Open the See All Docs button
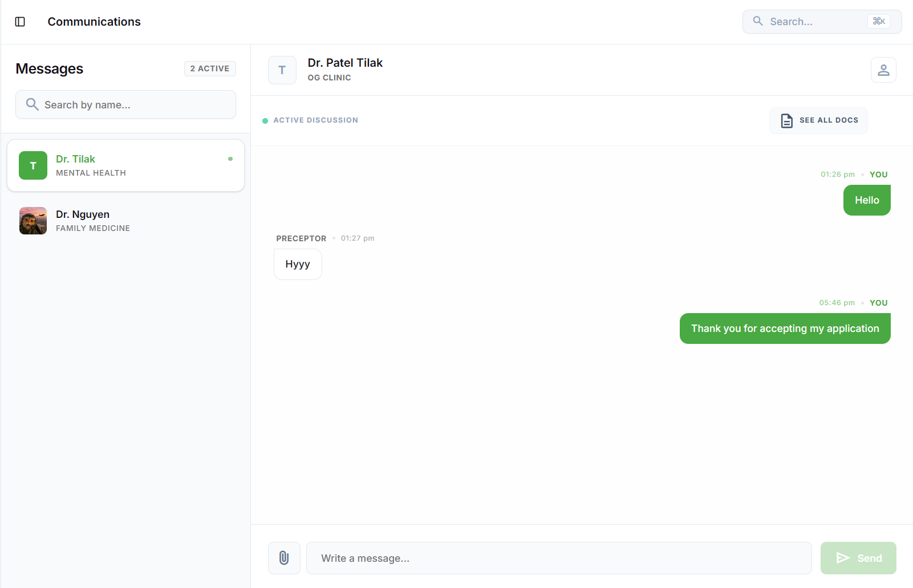This screenshot has height=588, width=913. coord(818,120)
